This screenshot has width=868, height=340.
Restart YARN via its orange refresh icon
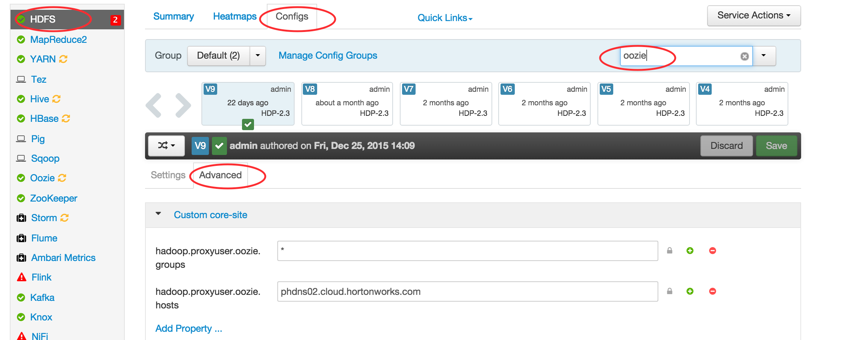(x=63, y=59)
